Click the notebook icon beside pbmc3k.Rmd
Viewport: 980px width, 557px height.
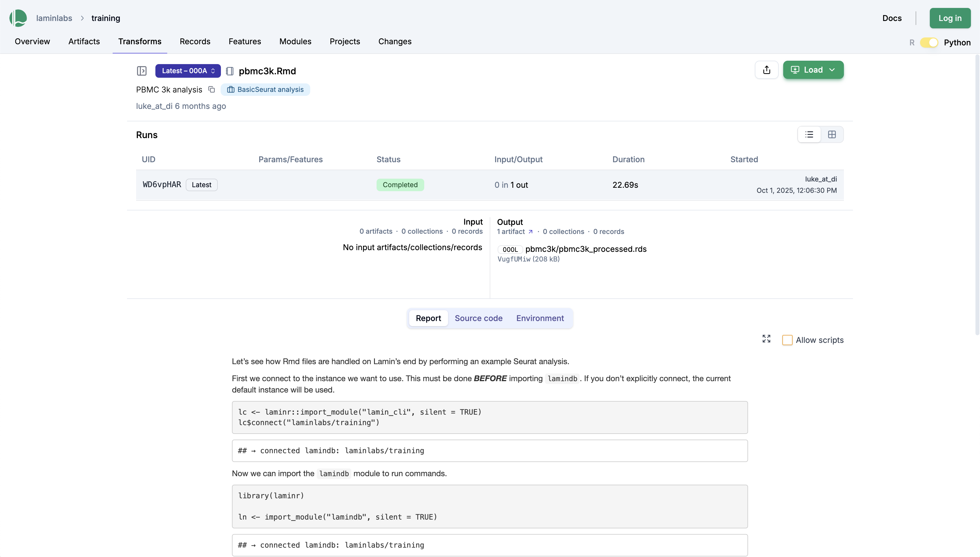coord(229,71)
